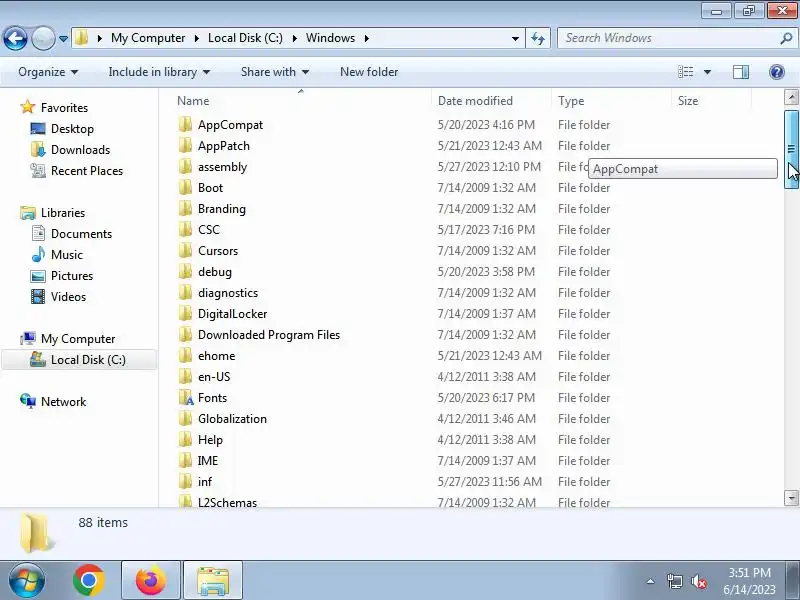Select Desktop in Favorites
Image resolution: width=800 pixels, height=600 pixels.
click(x=72, y=129)
